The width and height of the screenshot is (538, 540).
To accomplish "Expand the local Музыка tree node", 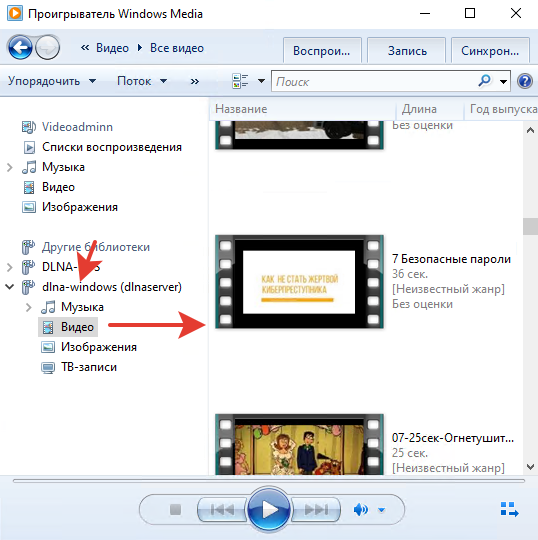I will (10, 167).
